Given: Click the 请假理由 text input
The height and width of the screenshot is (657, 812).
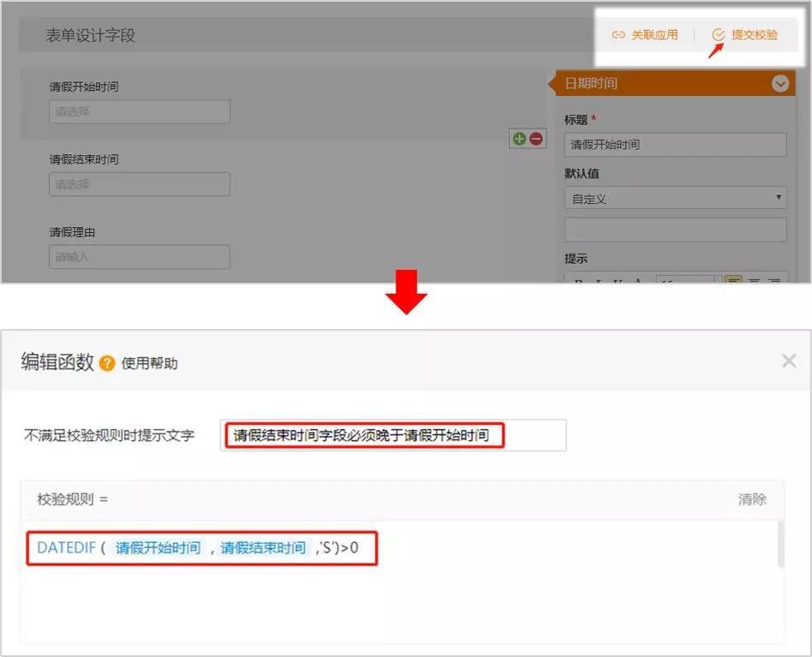Looking at the screenshot, I should [140, 257].
